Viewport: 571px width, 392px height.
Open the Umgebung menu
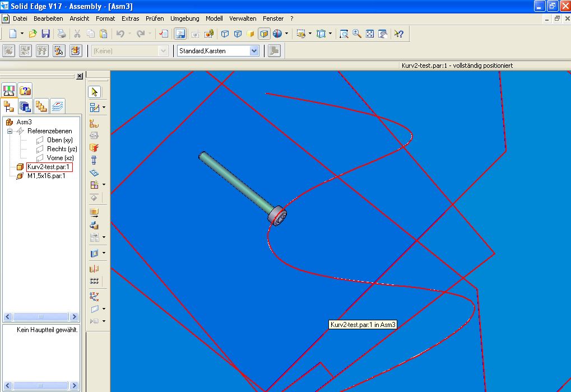[184, 18]
